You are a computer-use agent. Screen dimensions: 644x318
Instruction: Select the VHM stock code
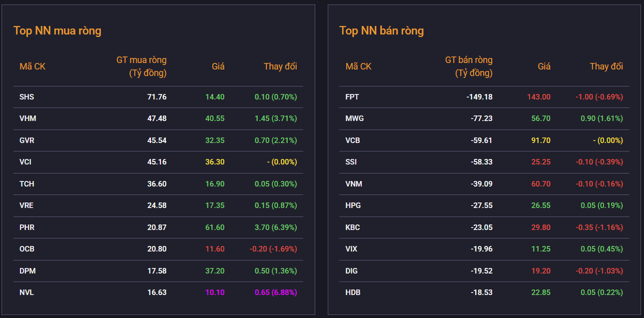pos(27,118)
